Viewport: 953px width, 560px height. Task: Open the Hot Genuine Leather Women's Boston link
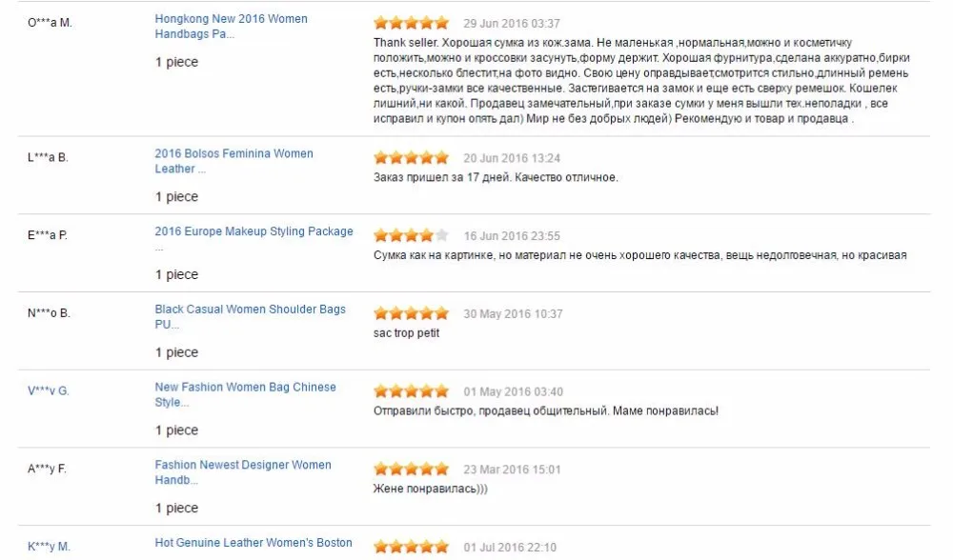pyautogui.click(x=253, y=543)
